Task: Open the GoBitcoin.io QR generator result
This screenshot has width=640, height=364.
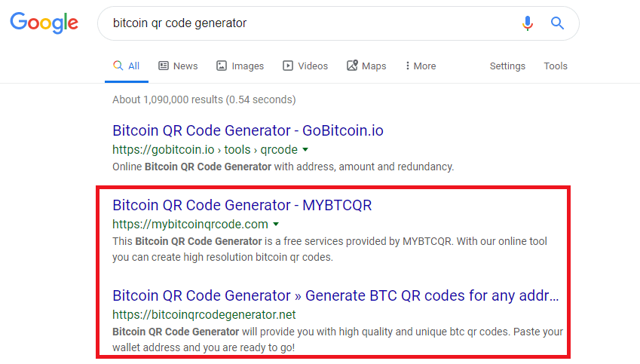Action: pyautogui.click(x=247, y=130)
